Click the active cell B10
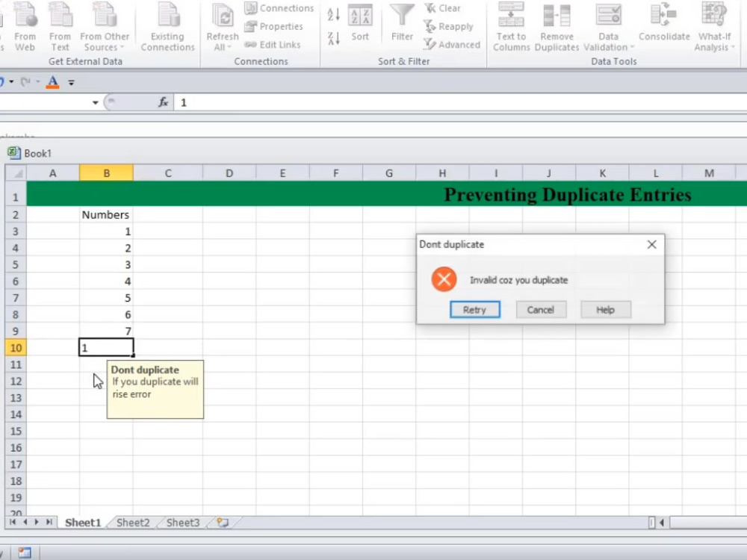Viewport: 747px width, 560px height. 106,348
